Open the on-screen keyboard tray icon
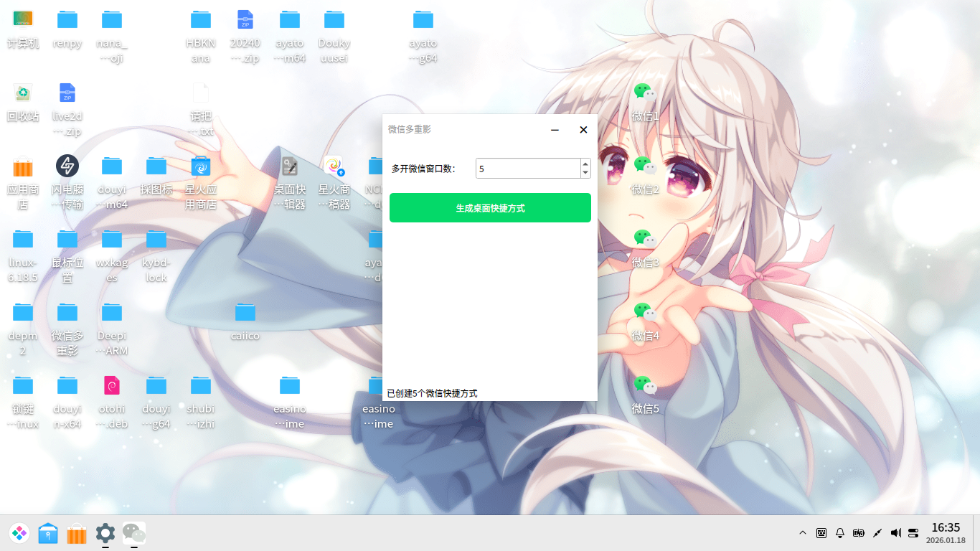 pyautogui.click(x=821, y=533)
